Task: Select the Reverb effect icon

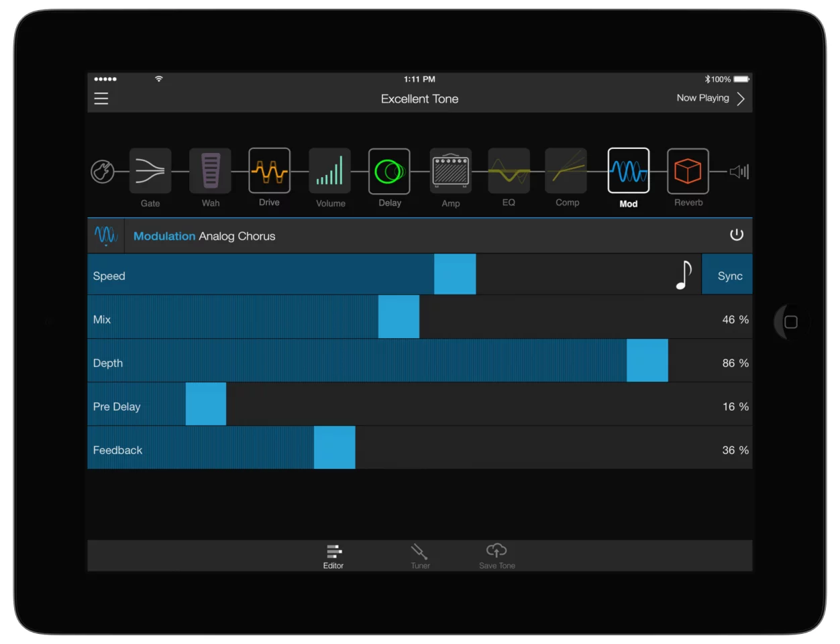Action: (688, 171)
